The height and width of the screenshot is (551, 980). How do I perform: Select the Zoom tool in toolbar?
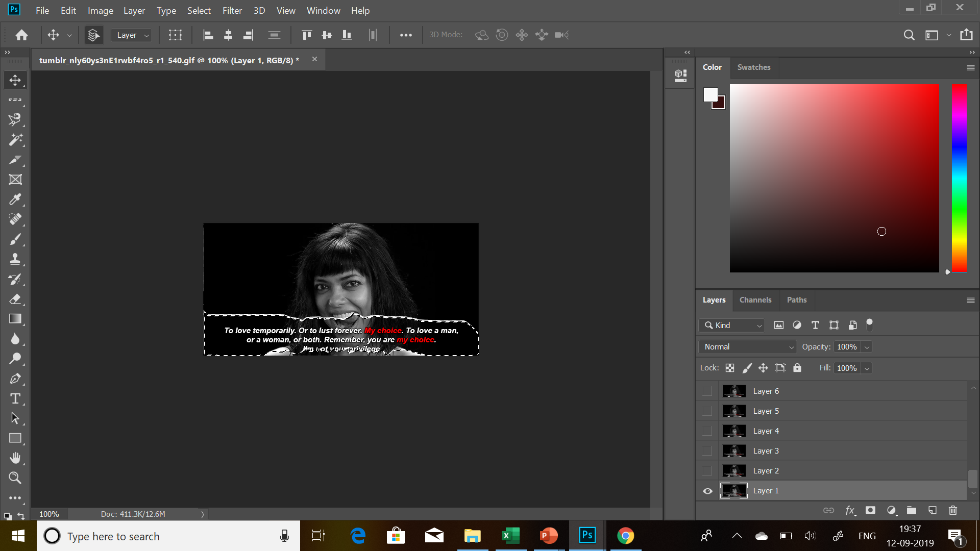(15, 478)
